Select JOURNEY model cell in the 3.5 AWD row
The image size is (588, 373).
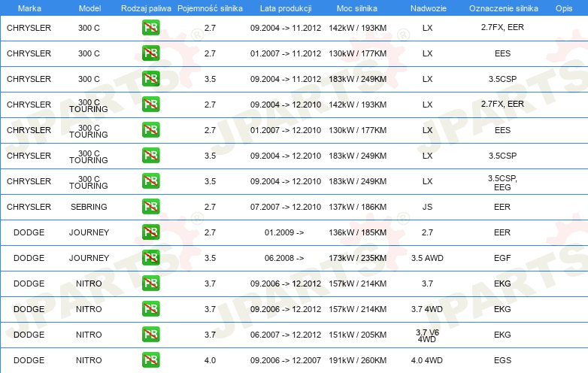click(x=89, y=258)
